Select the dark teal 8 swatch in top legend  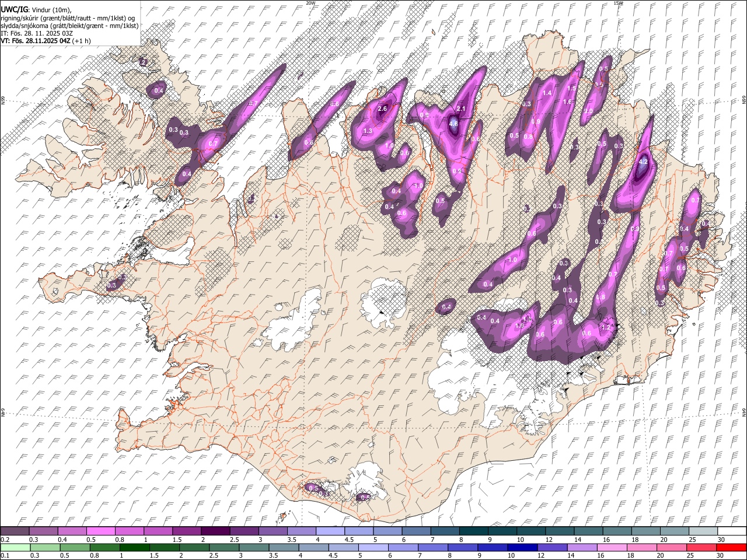click(x=473, y=531)
